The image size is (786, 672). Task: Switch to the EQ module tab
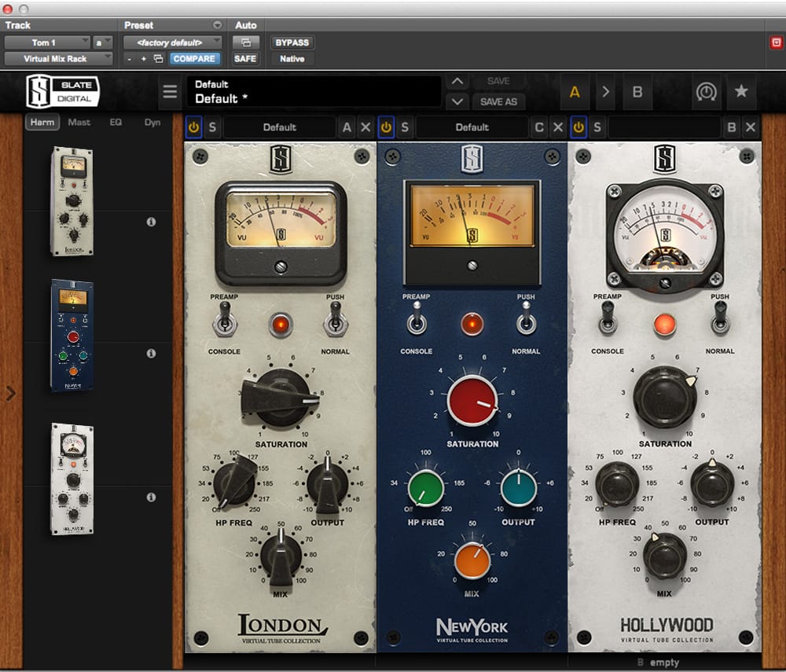point(116,122)
